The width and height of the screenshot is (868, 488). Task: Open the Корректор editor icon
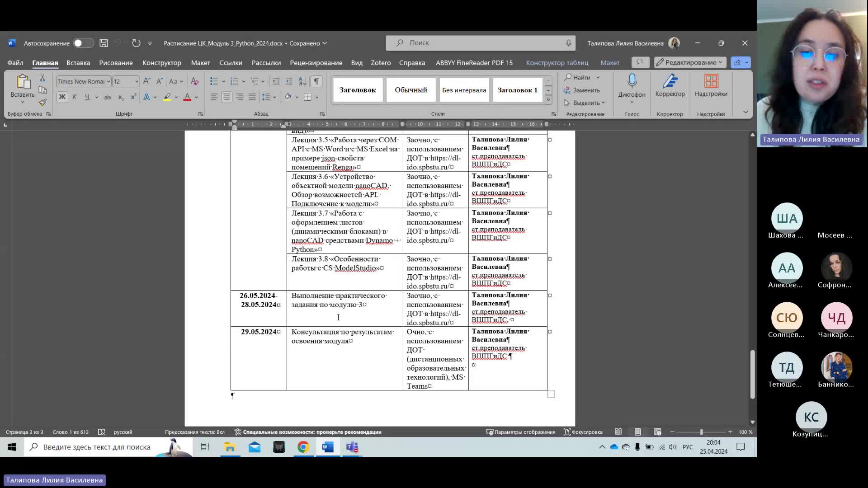point(670,81)
